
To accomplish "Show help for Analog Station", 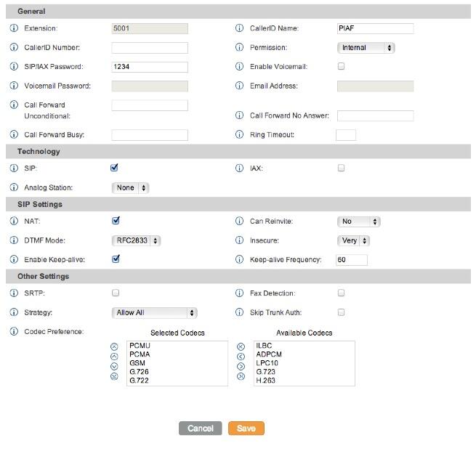I will tap(14, 187).
